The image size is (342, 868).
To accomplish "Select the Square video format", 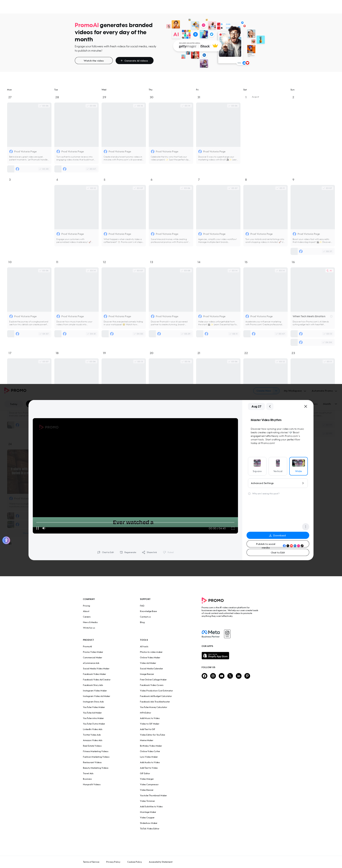I will tap(257, 466).
